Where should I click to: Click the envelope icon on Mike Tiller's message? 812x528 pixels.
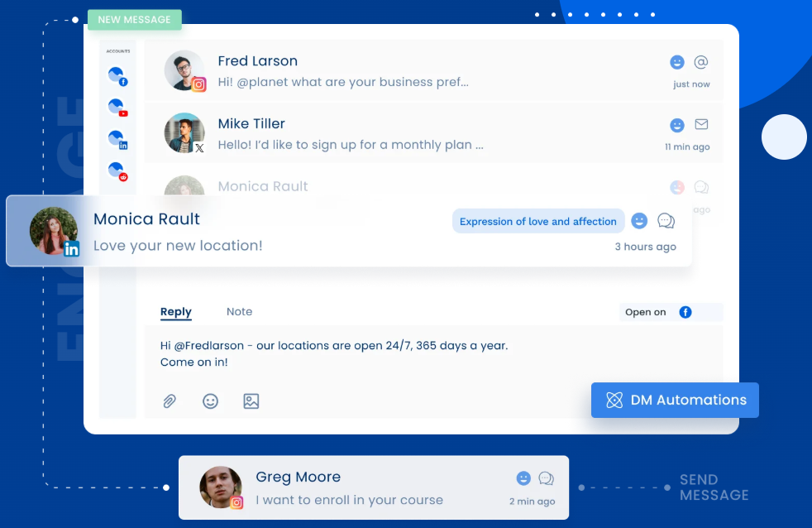(701, 124)
